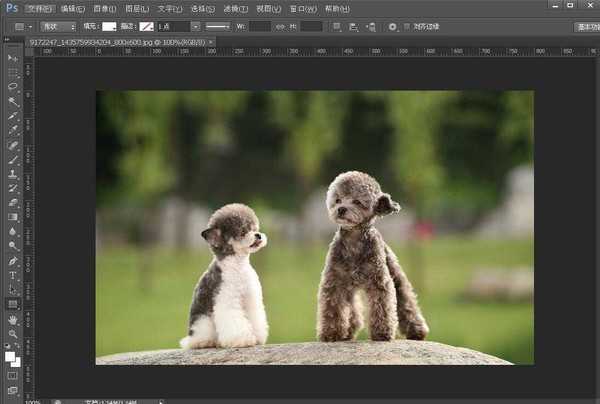Open the gear settings in options bar
The height and width of the screenshot is (404, 600).
point(392,26)
